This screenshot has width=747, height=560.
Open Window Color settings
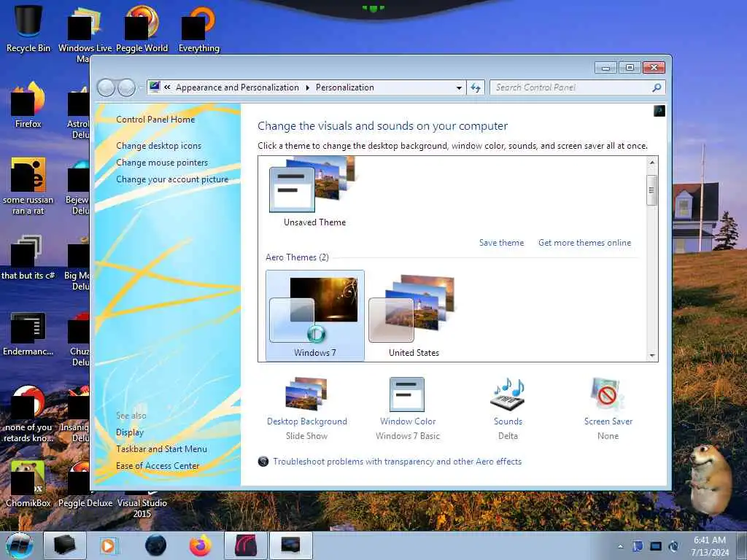[x=407, y=408]
